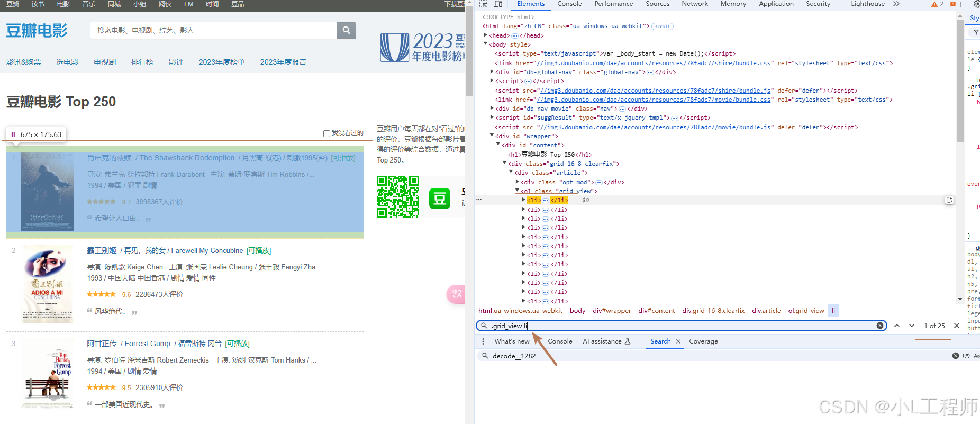This screenshot has height=424, width=980.
Task: Open the issues counter showing 1
Action: (x=956, y=4)
